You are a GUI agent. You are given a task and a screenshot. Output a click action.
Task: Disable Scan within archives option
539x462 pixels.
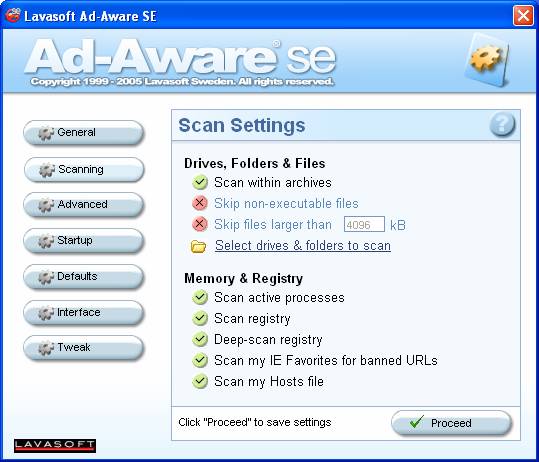[x=200, y=182]
